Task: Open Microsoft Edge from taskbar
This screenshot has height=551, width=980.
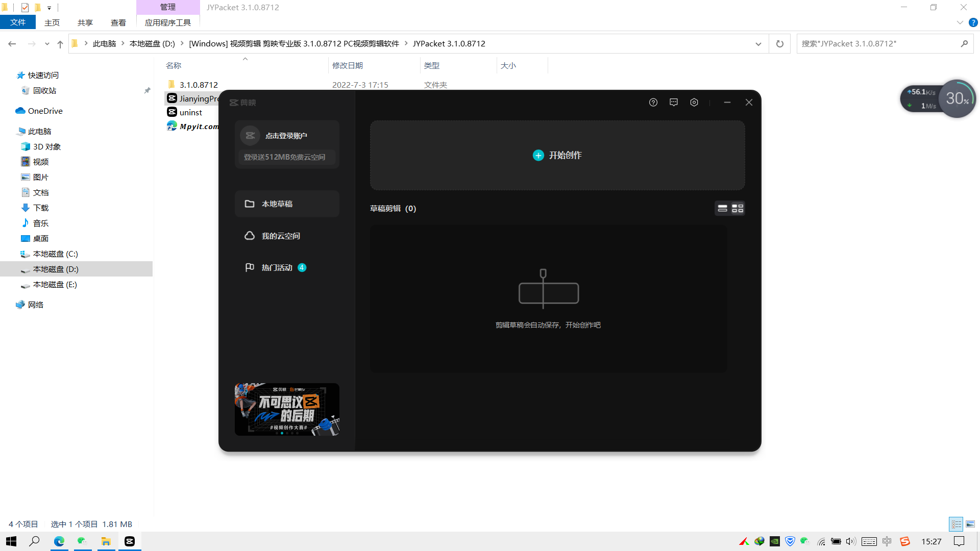Action: pyautogui.click(x=59, y=541)
